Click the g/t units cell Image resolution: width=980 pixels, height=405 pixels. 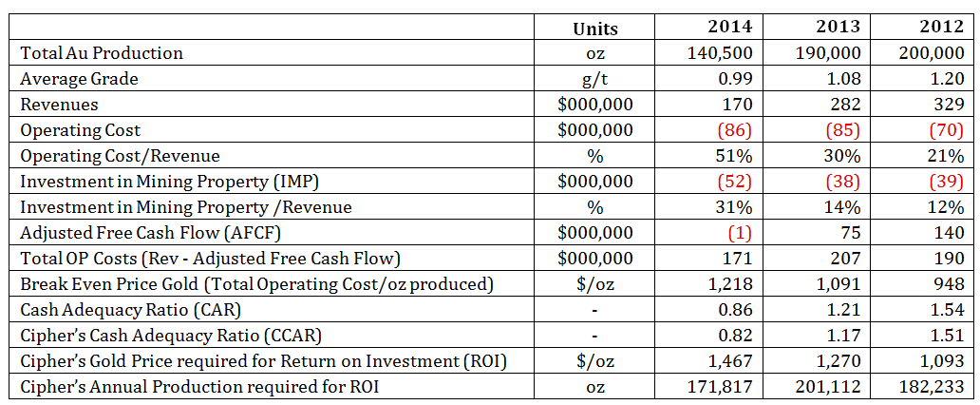click(595, 79)
